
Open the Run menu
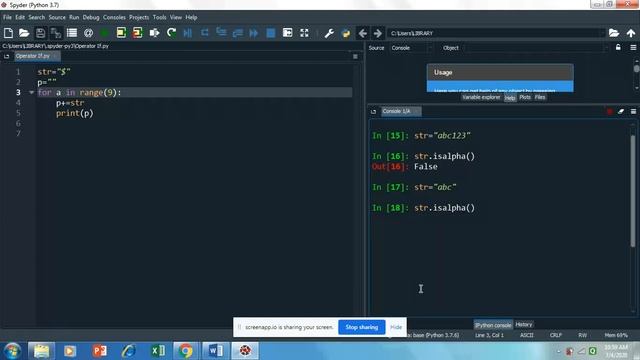[74, 18]
